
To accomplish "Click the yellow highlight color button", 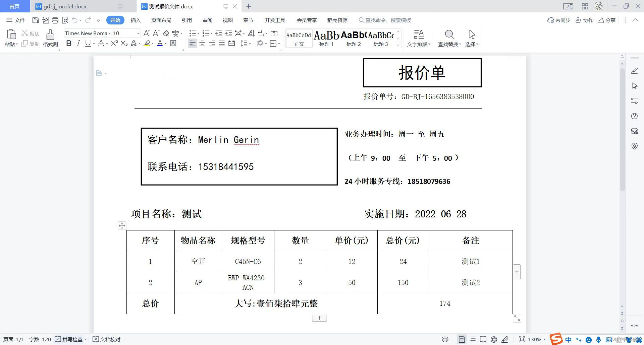I will (x=147, y=43).
